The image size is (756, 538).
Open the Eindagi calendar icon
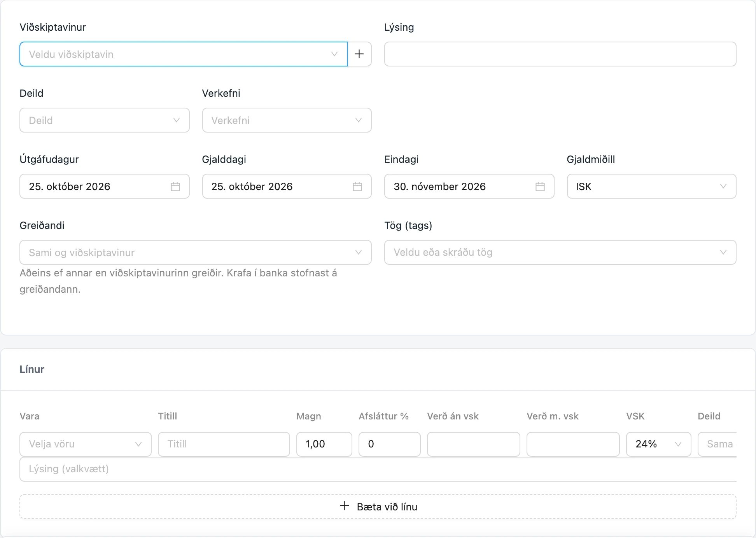click(540, 187)
